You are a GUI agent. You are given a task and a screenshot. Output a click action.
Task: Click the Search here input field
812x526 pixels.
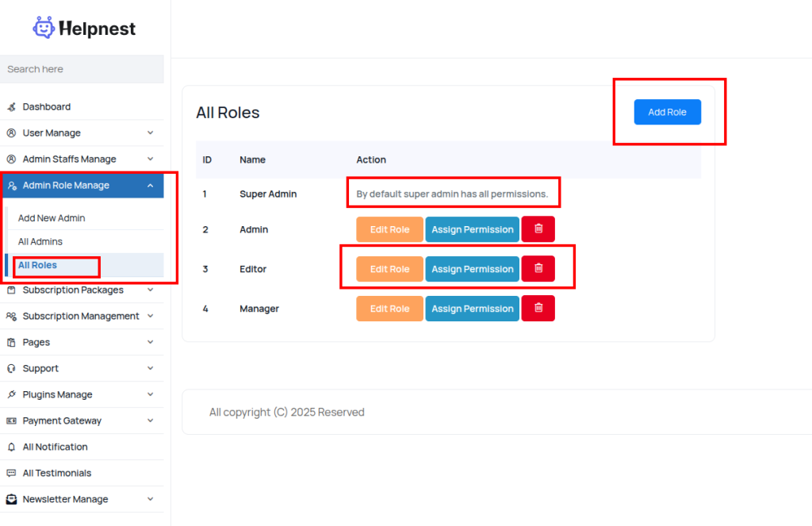click(x=82, y=69)
